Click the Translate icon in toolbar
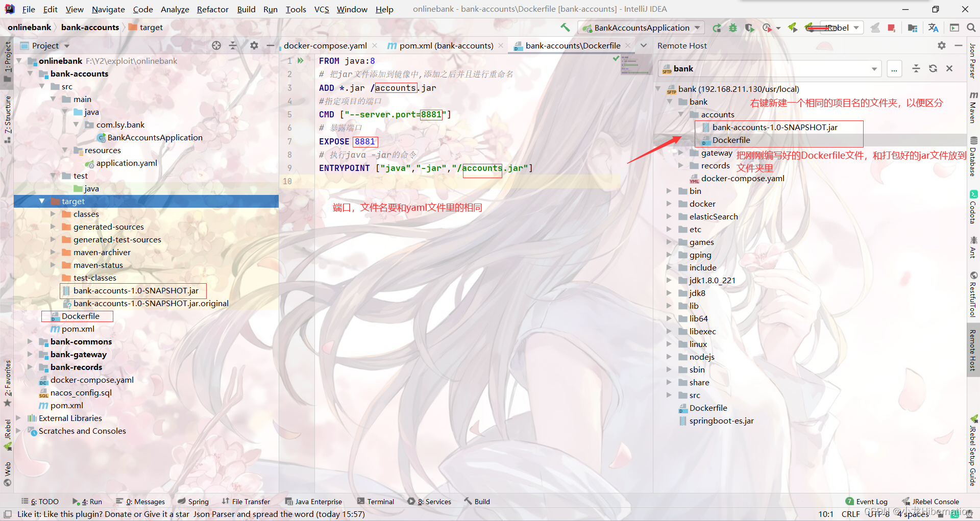 click(933, 28)
